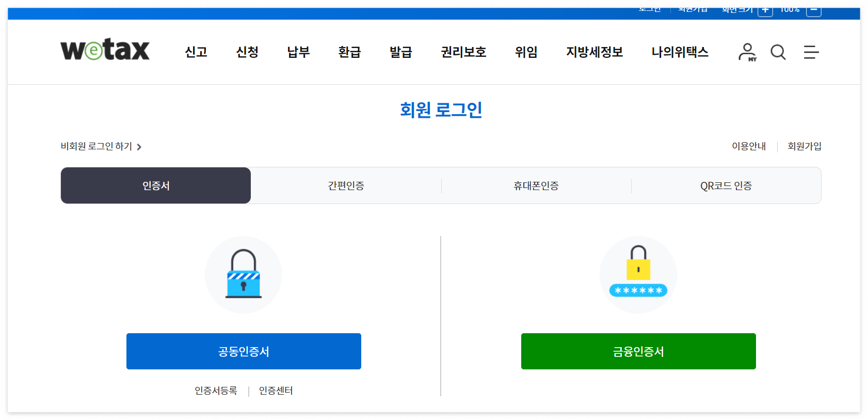Select the yellow padlock financial certificate icon
868x420 pixels.
pyautogui.click(x=638, y=274)
